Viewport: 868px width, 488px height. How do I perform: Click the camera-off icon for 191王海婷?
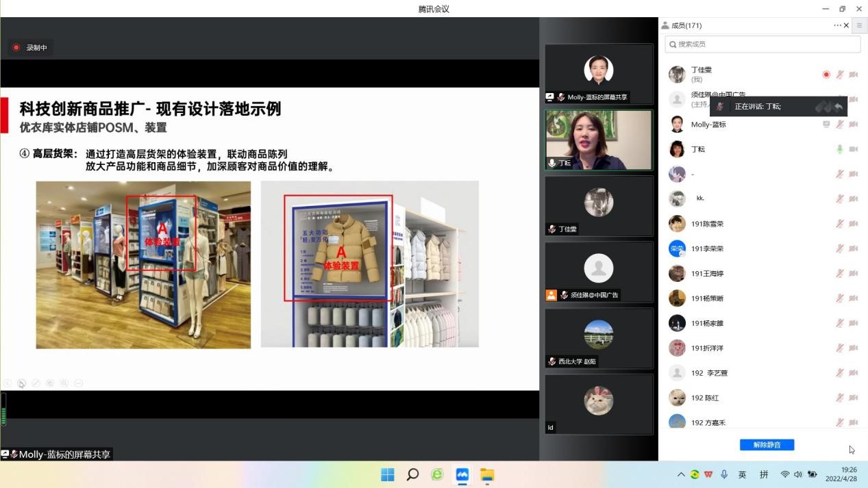coord(854,274)
